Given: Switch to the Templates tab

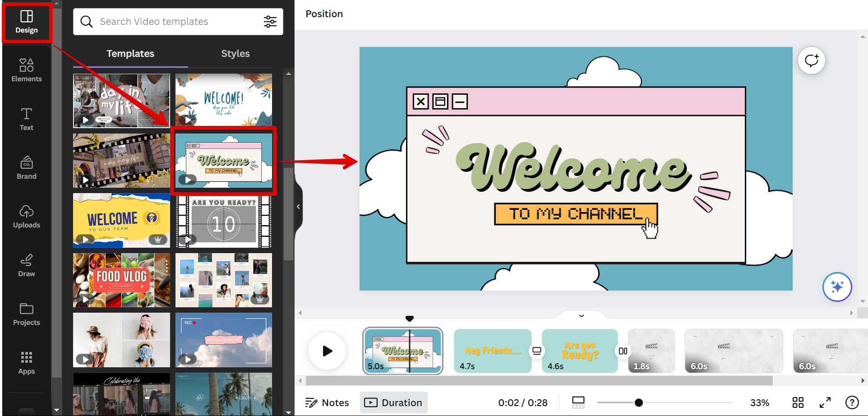Looking at the screenshot, I should point(130,54).
